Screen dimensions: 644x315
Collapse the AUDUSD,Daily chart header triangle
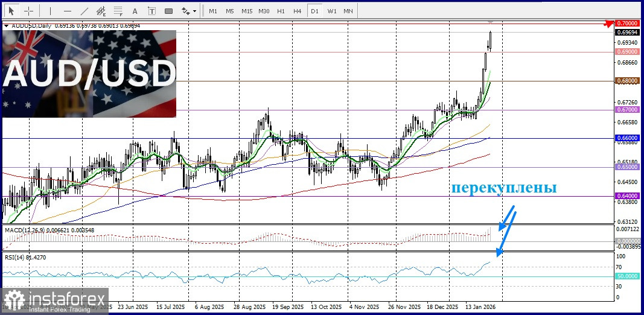pyautogui.click(x=7, y=25)
